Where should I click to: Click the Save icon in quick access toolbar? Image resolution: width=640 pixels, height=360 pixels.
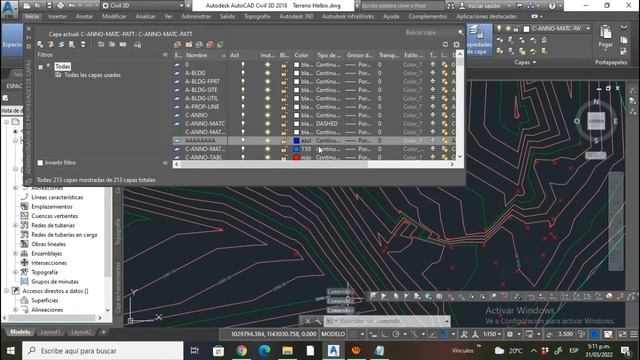[x=49, y=6]
